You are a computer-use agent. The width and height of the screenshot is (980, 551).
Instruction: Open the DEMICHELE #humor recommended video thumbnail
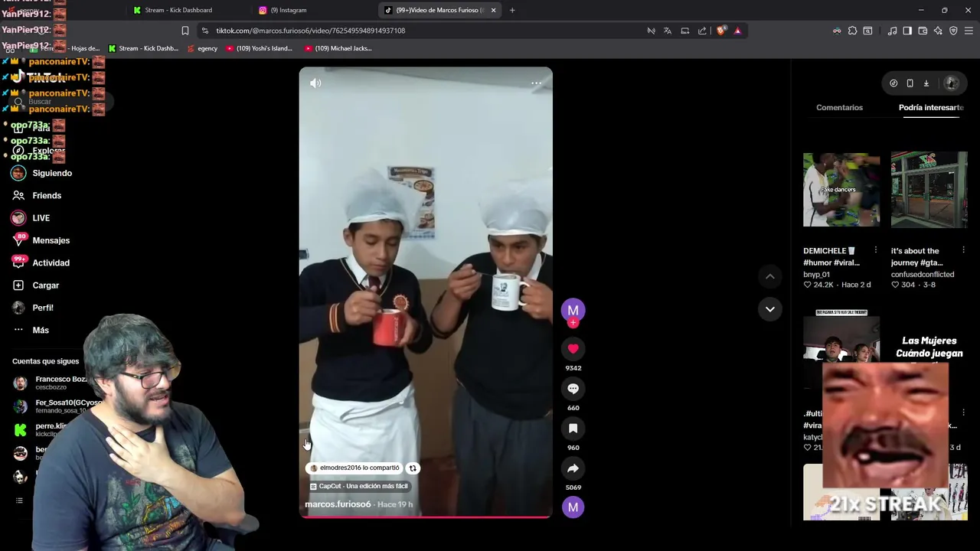(x=841, y=190)
